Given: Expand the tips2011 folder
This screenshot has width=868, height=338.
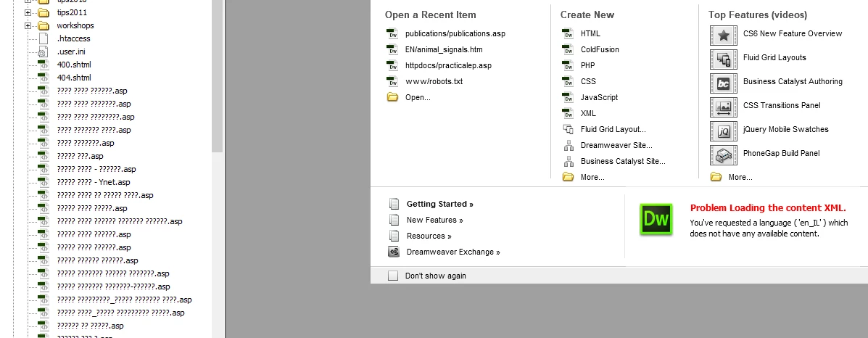Looking at the screenshot, I should click(28, 12).
